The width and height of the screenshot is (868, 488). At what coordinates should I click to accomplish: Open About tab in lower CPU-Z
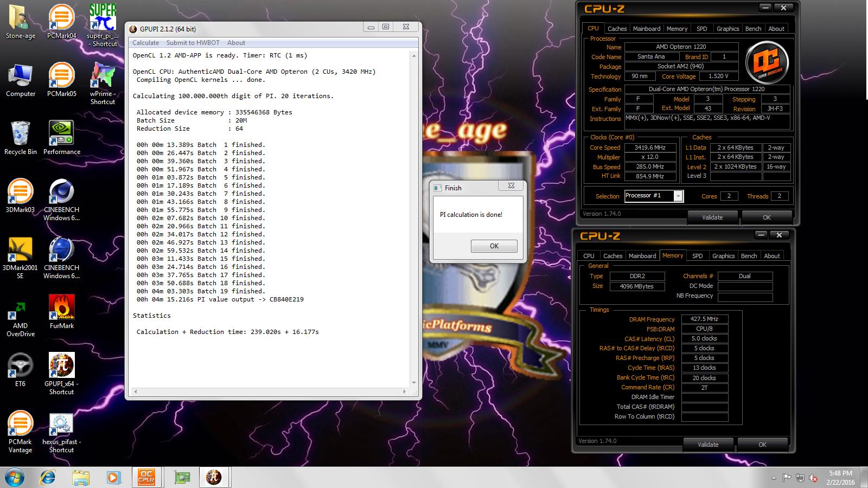(x=772, y=256)
